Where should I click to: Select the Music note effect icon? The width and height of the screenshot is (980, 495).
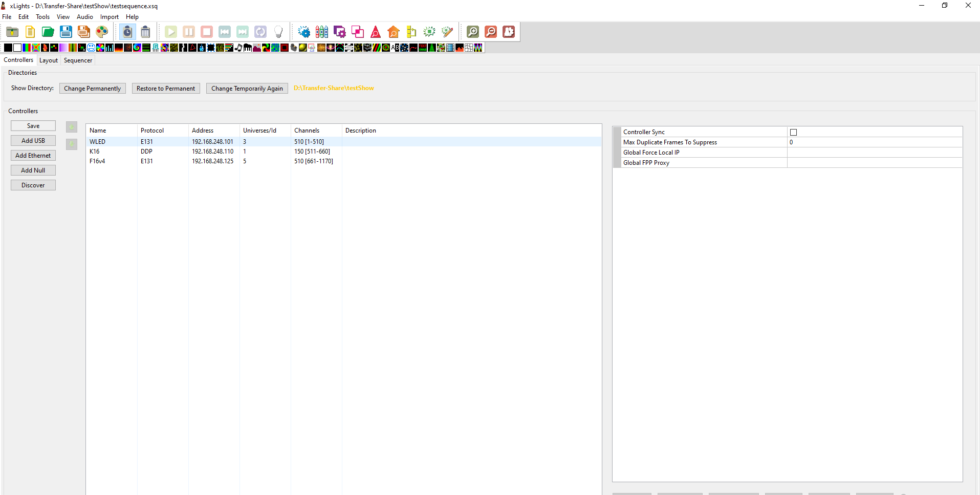[238, 48]
